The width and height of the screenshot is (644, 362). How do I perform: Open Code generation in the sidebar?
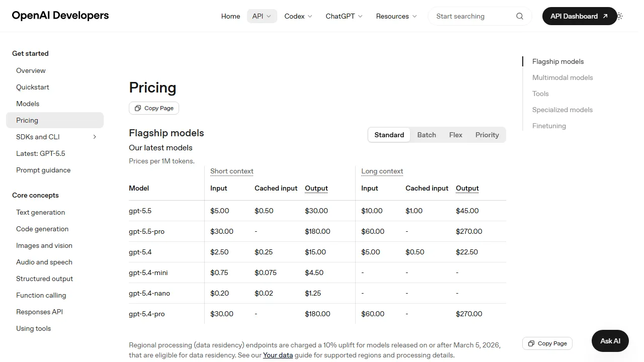point(55,229)
